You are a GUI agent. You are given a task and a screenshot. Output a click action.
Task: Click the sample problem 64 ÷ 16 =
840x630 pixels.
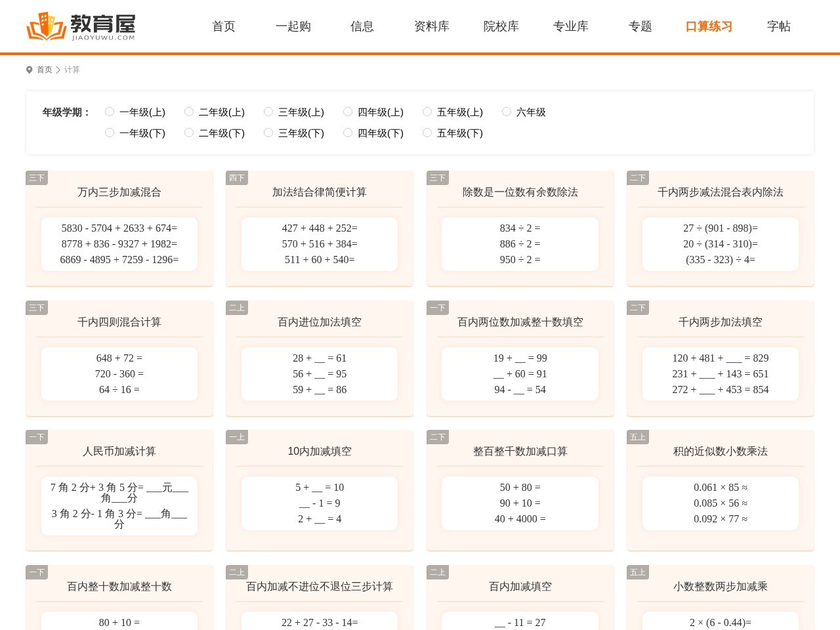(119, 390)
